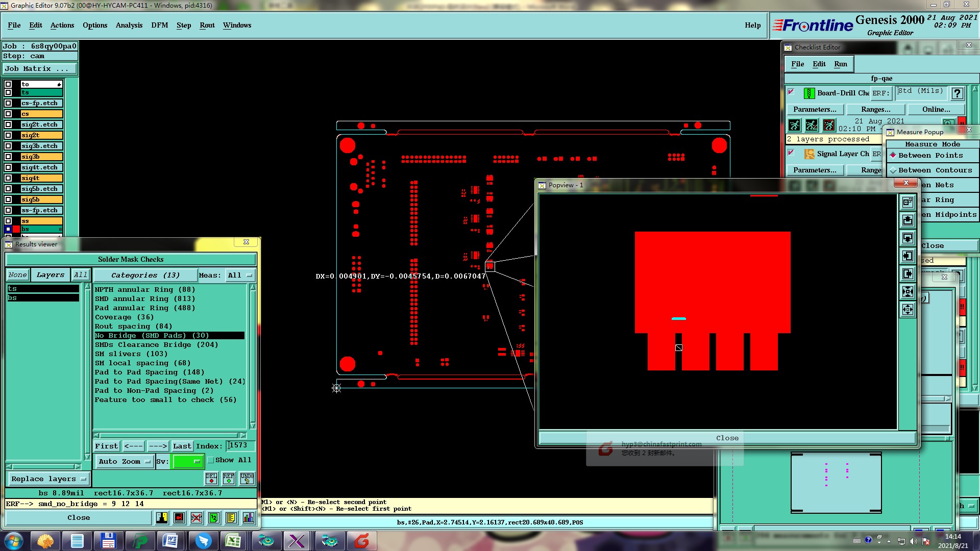Toggle the Signal Layer Check checkbox
Screen dimensions: 980x551
(791, 153)
